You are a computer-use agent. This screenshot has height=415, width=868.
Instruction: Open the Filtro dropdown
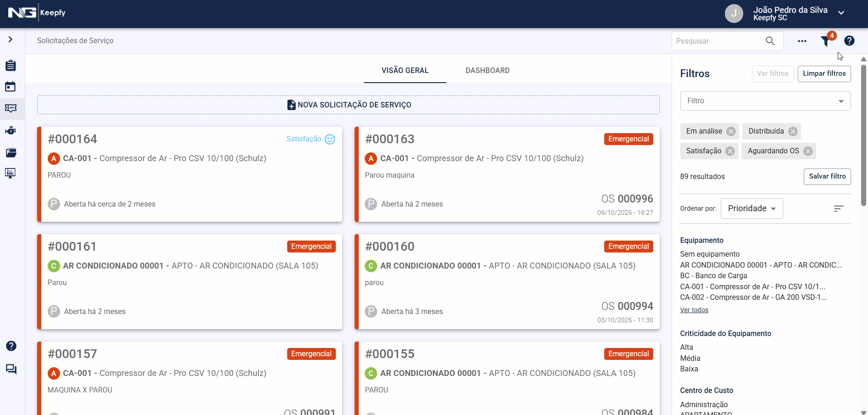(x=765, y=101)
